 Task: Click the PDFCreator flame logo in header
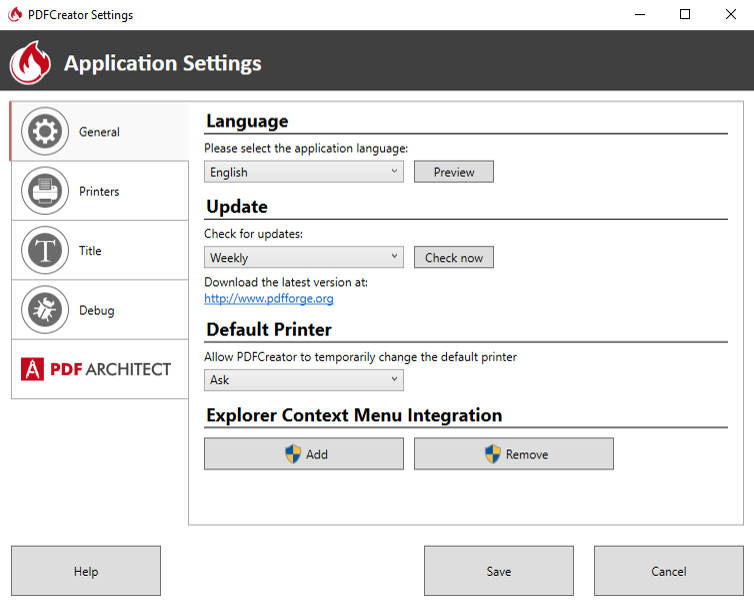[30, 63]
